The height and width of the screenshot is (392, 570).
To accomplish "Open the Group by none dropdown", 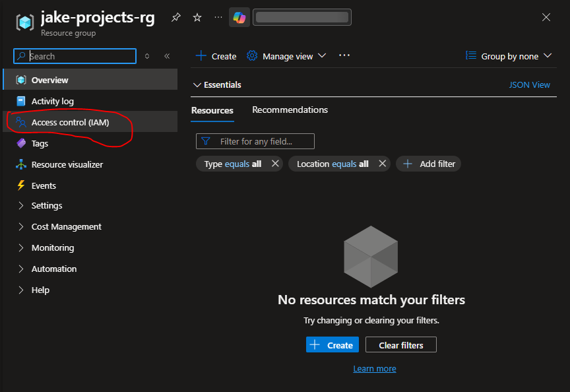I will [509, 56].
